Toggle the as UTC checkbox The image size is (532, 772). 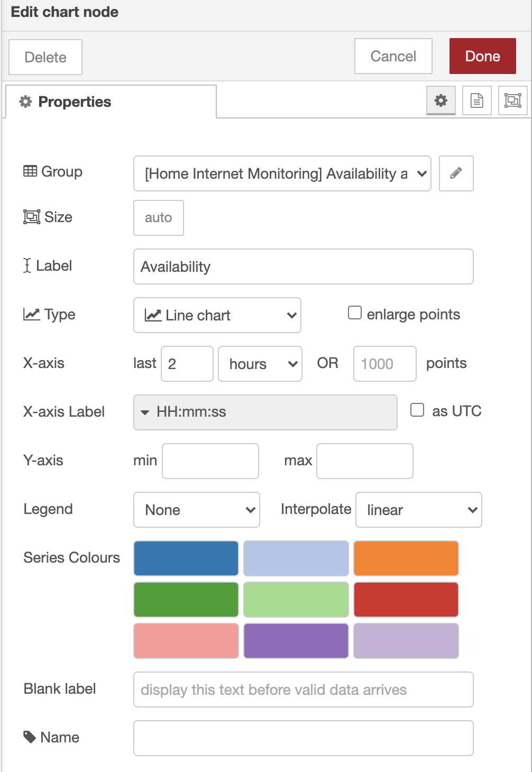(417, 410)
